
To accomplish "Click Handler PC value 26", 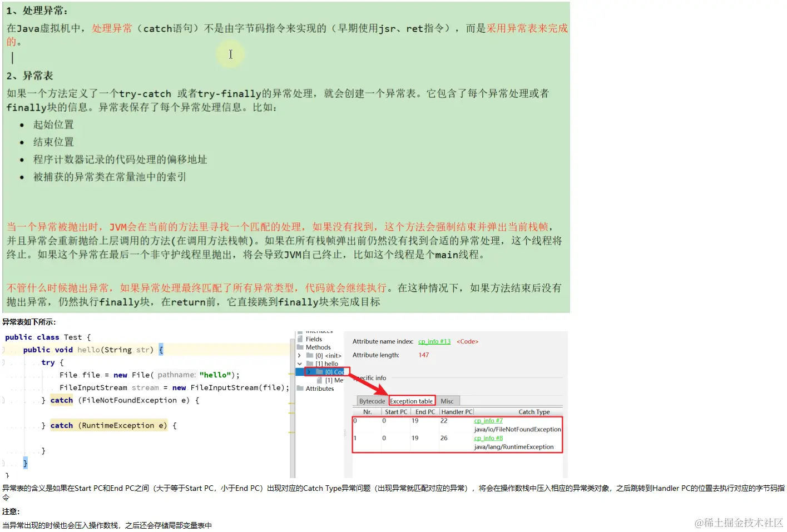I will coord(444,438).
